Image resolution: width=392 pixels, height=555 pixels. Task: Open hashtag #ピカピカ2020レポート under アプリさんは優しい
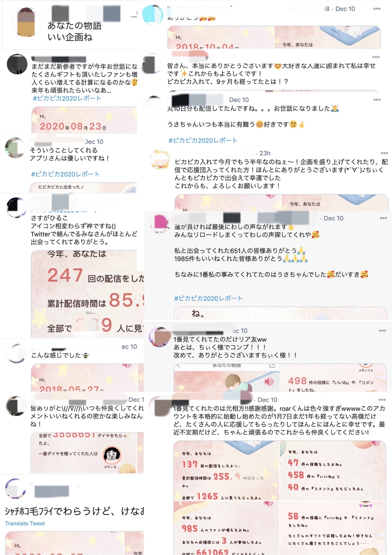[65, 174]
